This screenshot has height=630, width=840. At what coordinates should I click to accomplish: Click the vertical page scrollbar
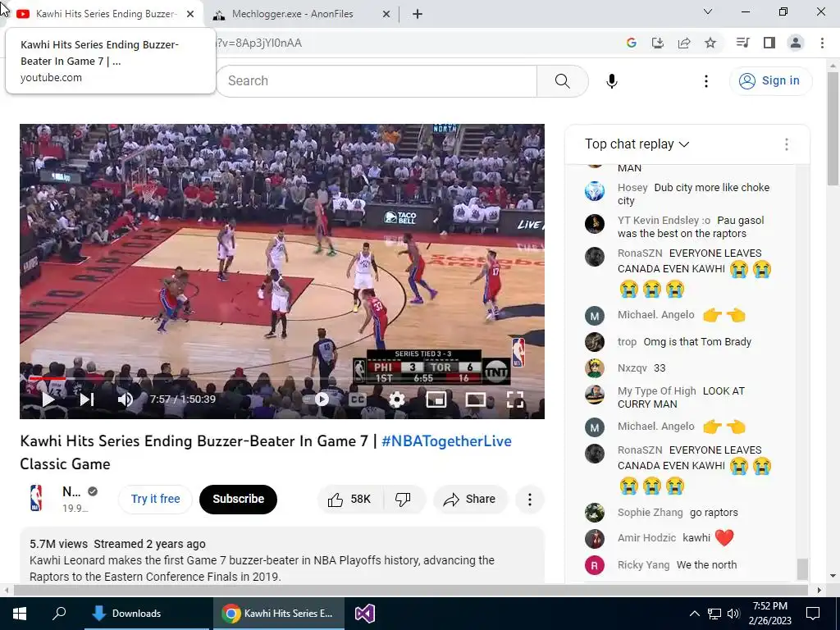(833, 129)
